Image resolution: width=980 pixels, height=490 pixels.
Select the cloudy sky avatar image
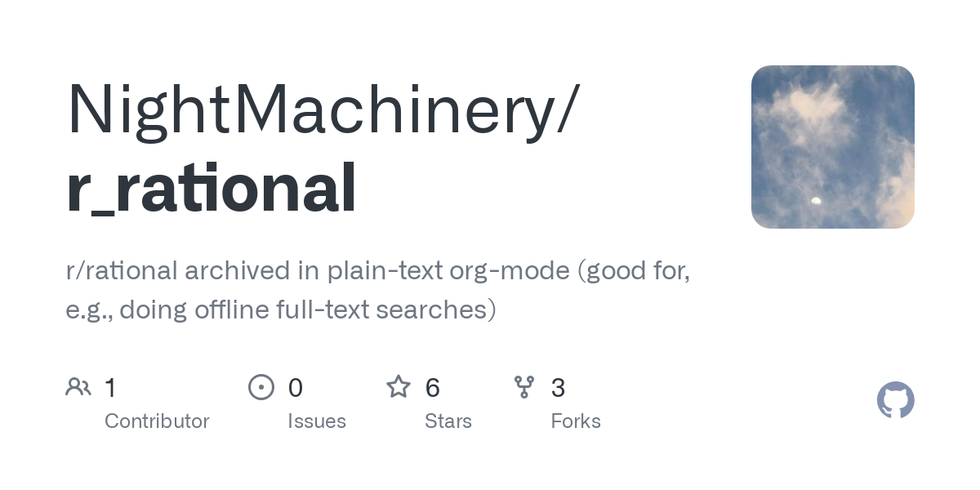(832, 147)
